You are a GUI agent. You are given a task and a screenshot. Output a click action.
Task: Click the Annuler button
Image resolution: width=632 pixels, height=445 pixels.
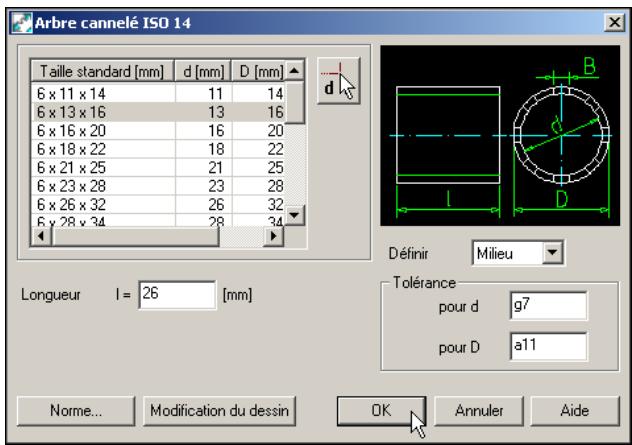click(479, 411)
